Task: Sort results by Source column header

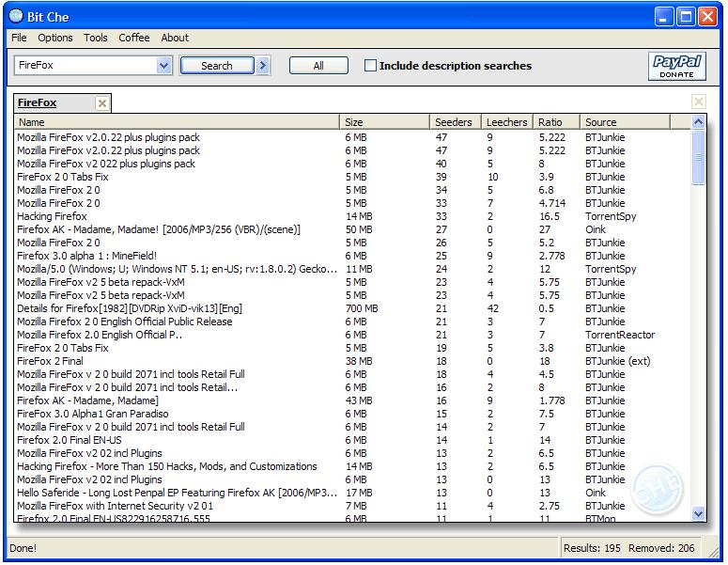Action: 626,122
